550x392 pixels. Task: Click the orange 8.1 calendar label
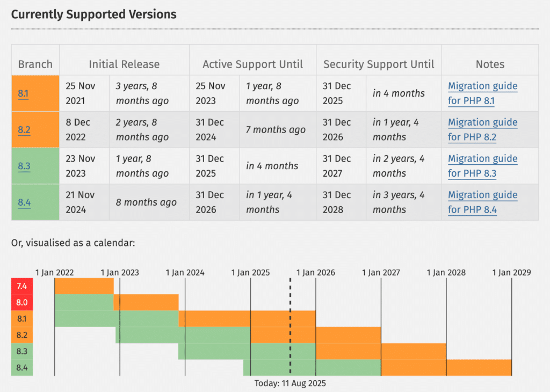click(x=21, y=319)
